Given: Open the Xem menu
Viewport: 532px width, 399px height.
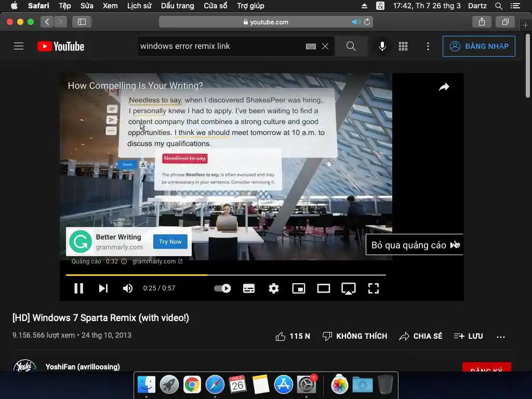Looking at the screenshot, I should [x=110, y=6].
